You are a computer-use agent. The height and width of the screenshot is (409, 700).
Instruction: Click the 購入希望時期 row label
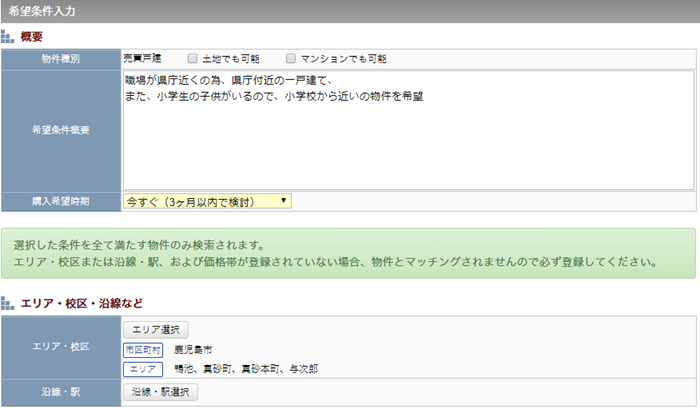click(61, 201)
